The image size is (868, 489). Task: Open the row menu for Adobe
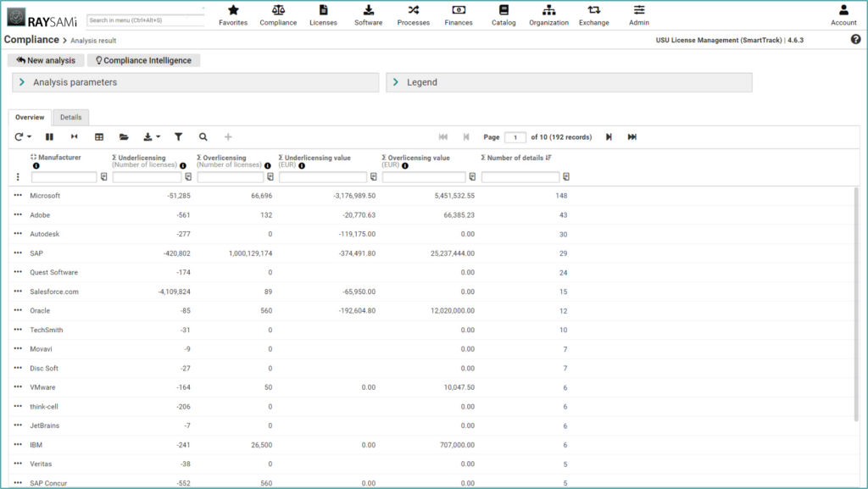point(18,214)
